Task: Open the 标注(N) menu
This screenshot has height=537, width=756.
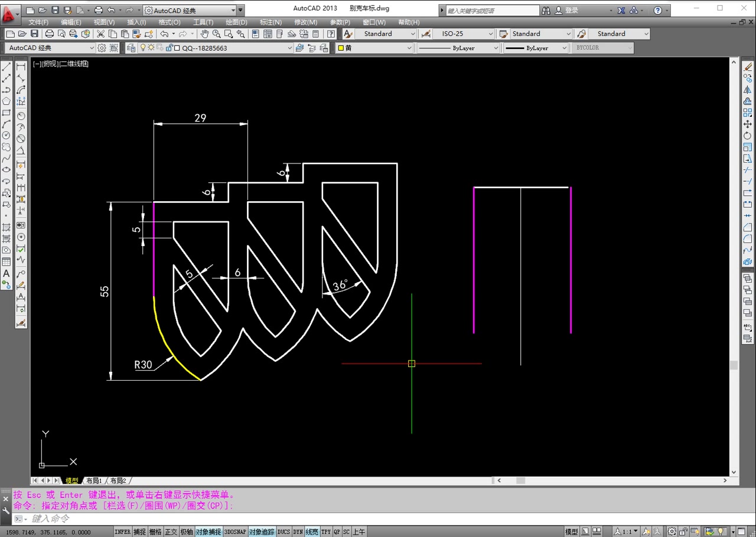Action: coord(271,22)
